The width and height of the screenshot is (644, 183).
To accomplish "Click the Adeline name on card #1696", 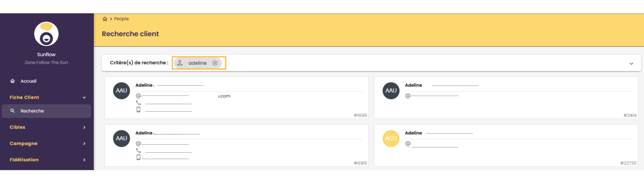I will point(144,85).
